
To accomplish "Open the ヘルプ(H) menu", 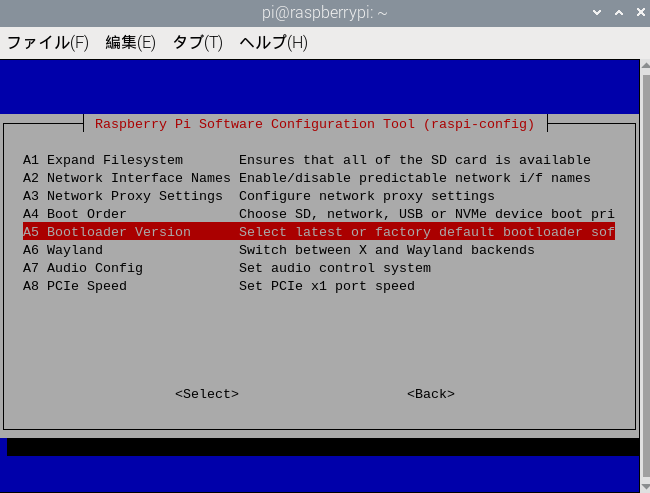I will (x=274, y=43).
